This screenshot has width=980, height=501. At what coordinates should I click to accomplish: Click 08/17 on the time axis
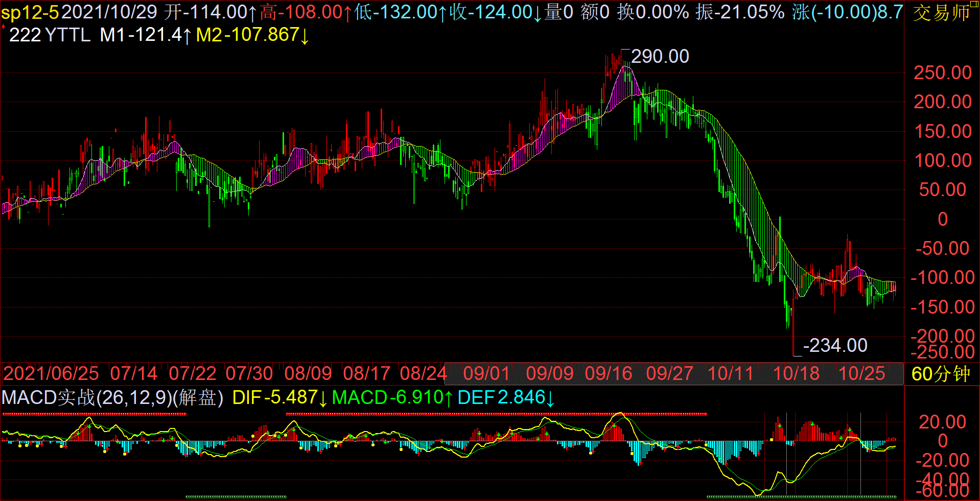tap(367, 373)
